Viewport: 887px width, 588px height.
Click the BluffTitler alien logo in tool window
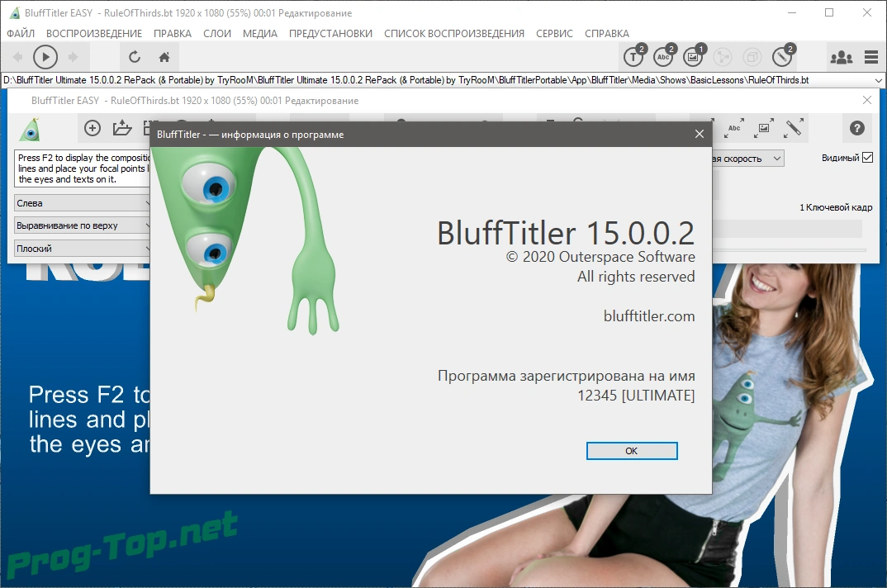click(x=30, y=129)
